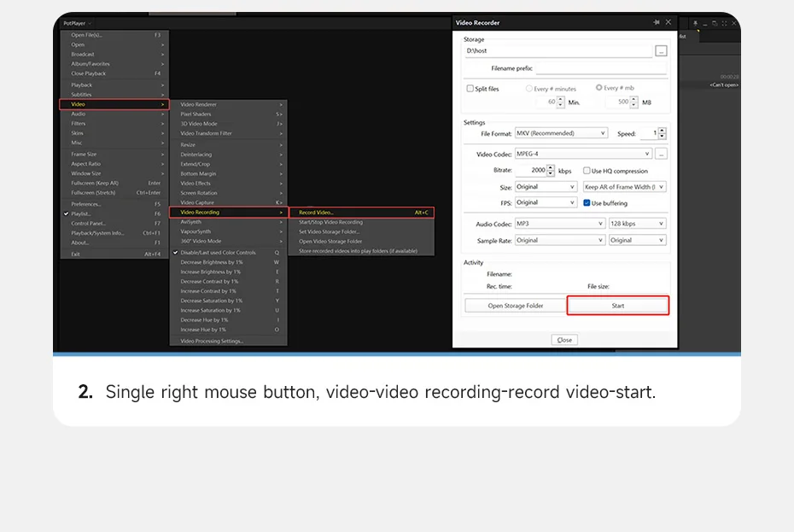This screenshot has width=794, height=532.
Task: Open video codec settings ... button
Action: pyautogui.click(x=661, y=154)
